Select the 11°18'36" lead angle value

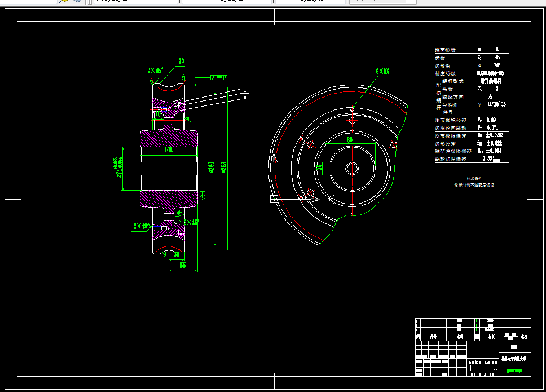497,104
